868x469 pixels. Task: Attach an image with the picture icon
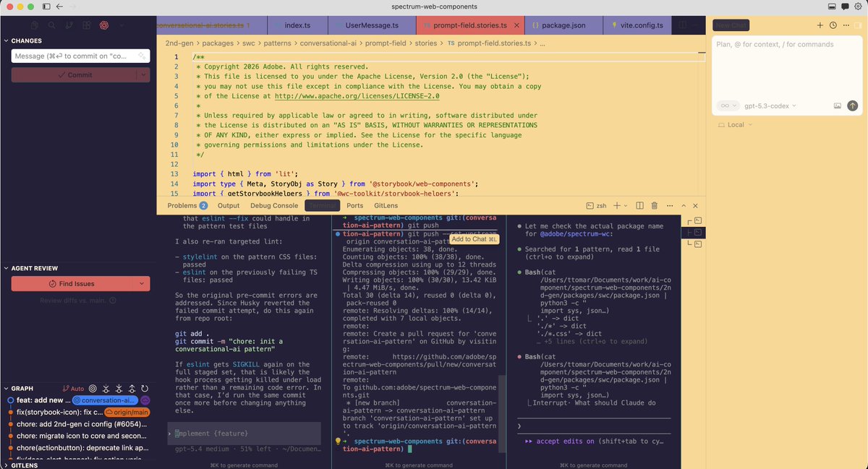pos(838,106)
